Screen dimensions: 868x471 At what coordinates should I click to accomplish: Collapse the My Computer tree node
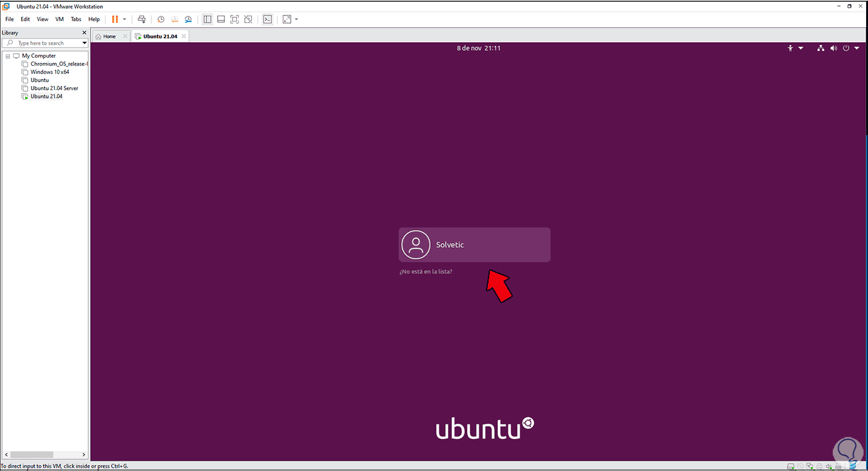point(7,56)
